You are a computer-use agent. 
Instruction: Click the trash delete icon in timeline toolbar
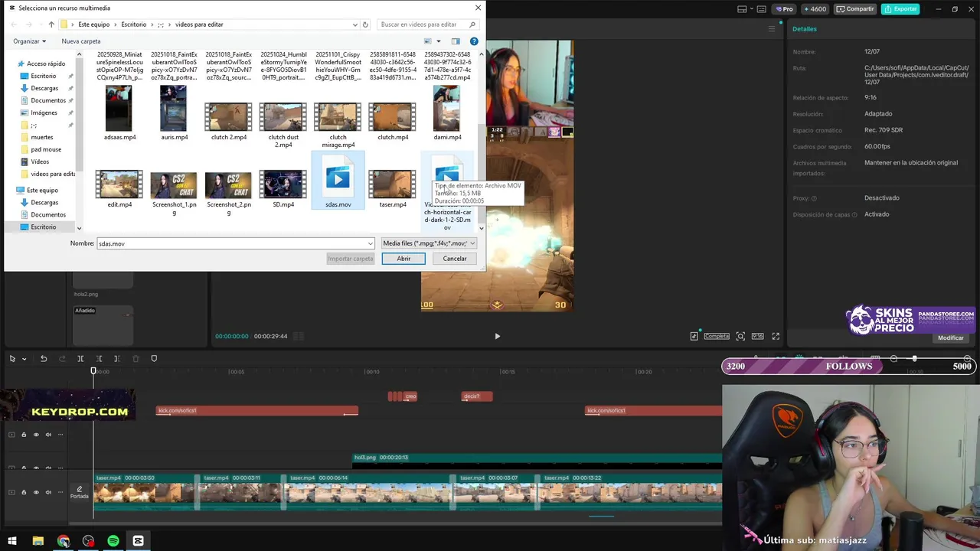click(136, 358)
